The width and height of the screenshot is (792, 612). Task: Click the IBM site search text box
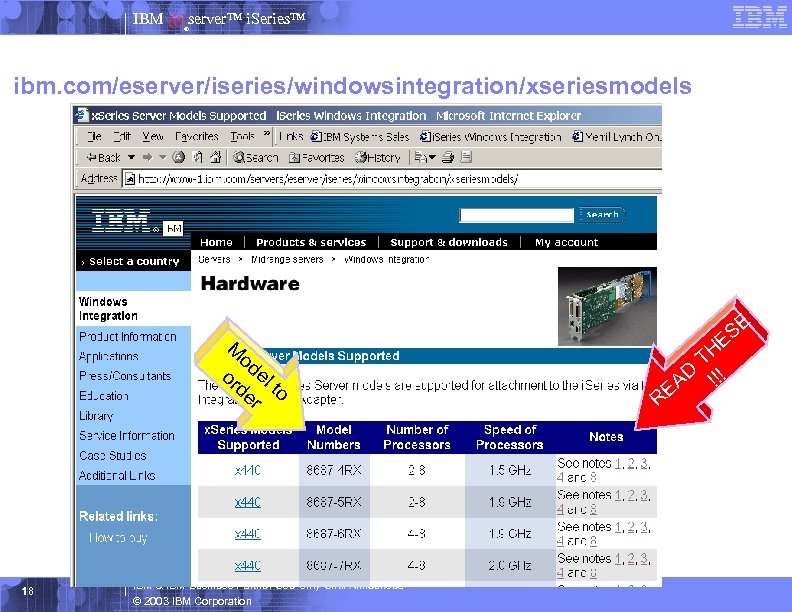click(x=516, y=215)
